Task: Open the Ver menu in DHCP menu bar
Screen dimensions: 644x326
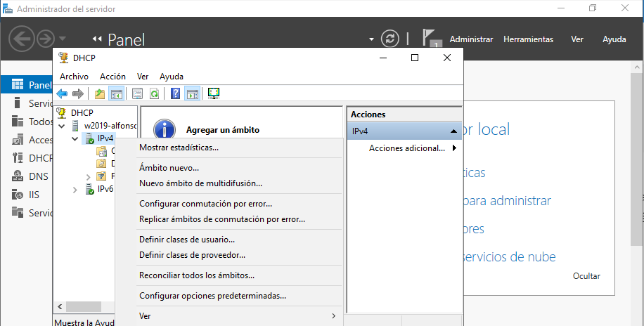Action: click(143, 77)
